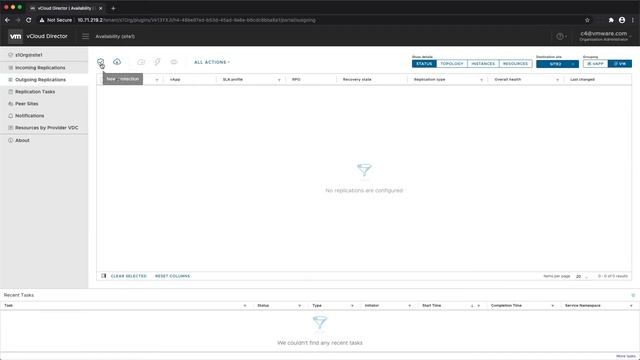Click CLEAR SELECTED button

[129, 276]
